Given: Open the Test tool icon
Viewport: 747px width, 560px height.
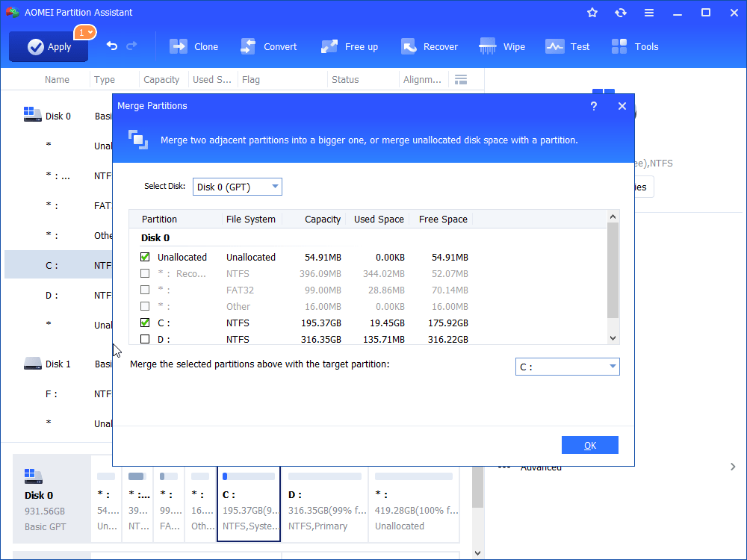Looking at the screenshot, I should click(x=554, y=46).
